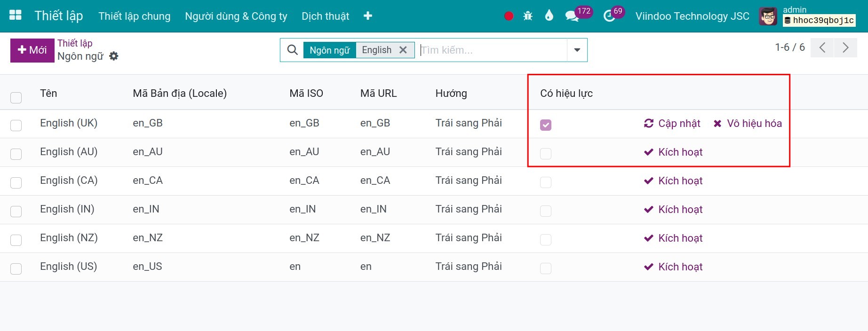Image resolution: width=868 pixels, height=331 pixels.
Task: Click the water droplet icon in navbar
Action: pos(549,16)
